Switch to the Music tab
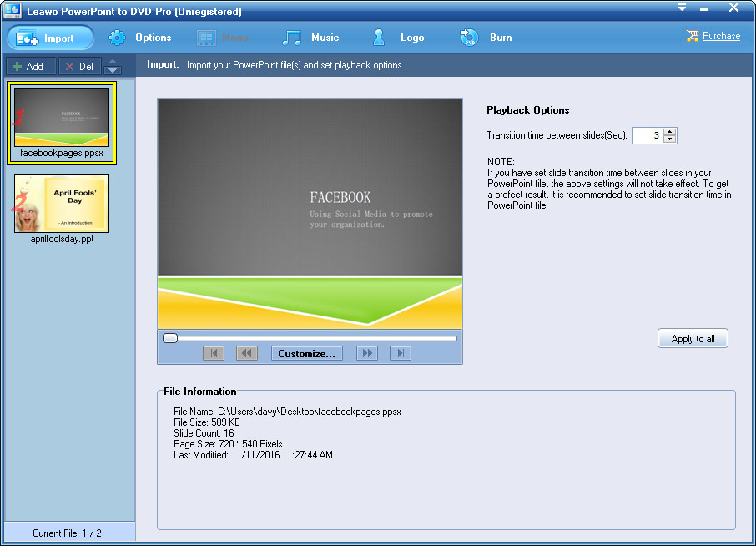 pyautogui.click(x=310, y=38)
